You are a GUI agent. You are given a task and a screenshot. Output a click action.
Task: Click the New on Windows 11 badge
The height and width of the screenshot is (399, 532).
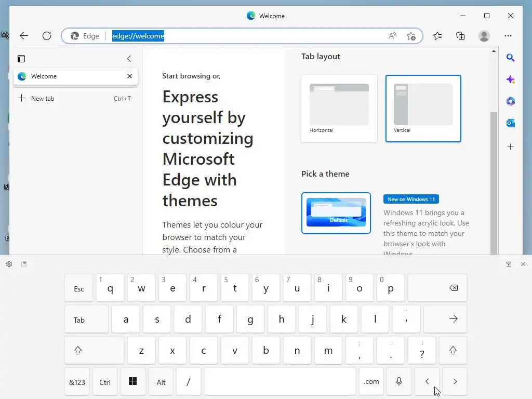[411, 199]
